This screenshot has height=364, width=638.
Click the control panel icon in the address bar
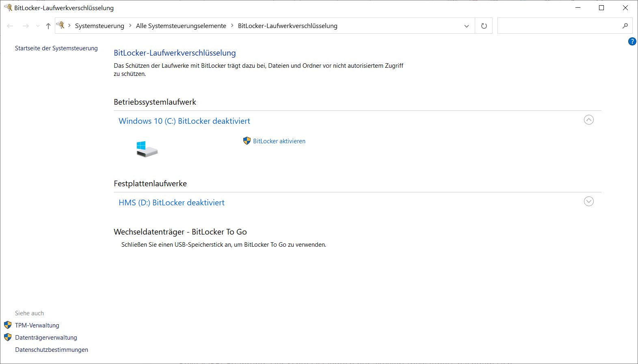(x=61, y=25)
